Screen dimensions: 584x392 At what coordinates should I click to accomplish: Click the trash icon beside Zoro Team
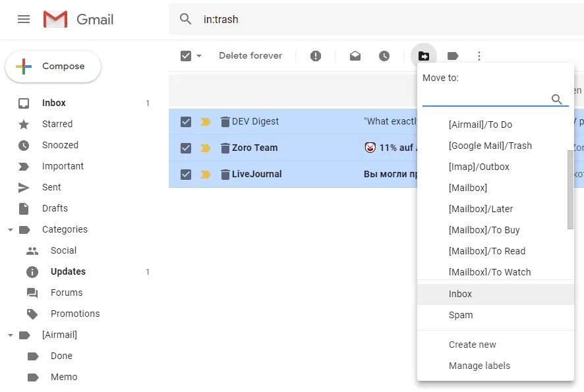(x=225, y=148)
